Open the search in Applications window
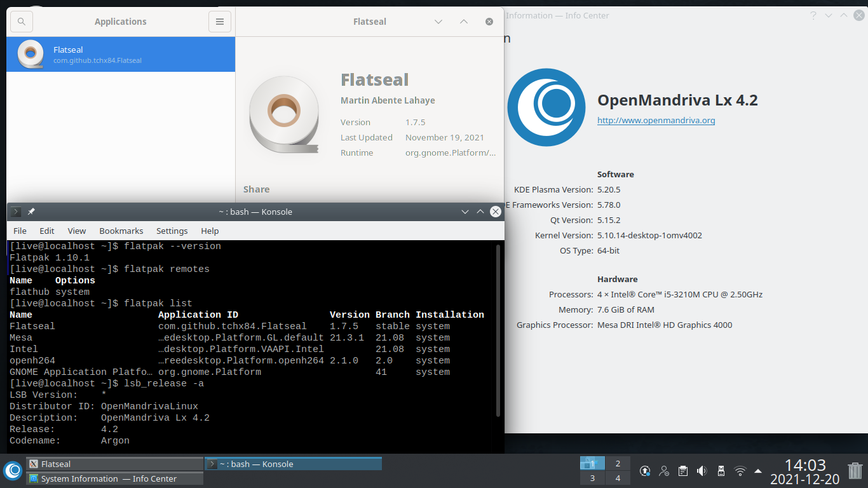Viewport: 868px width, 488px height. point(21,21)
